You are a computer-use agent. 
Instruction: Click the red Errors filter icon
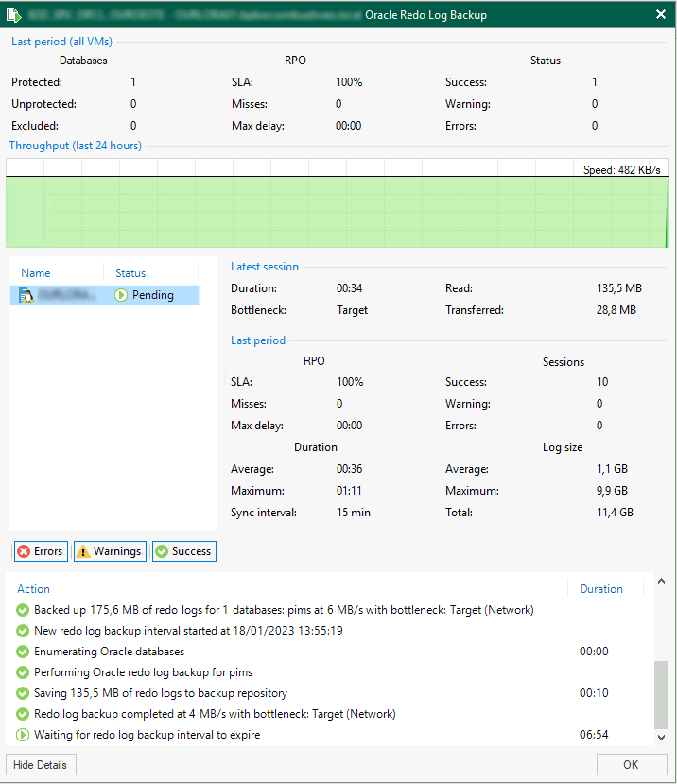coord(24,551)
